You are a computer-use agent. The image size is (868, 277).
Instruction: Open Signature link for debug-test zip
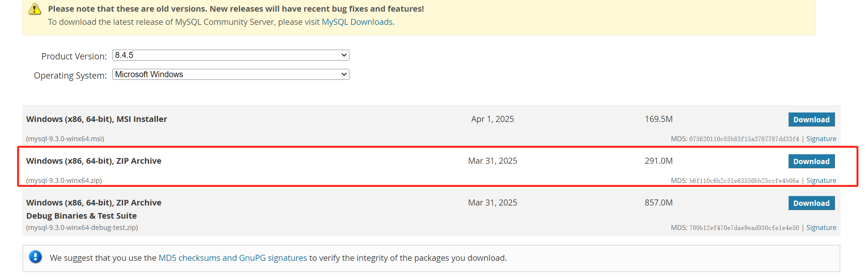pos(821,228)
